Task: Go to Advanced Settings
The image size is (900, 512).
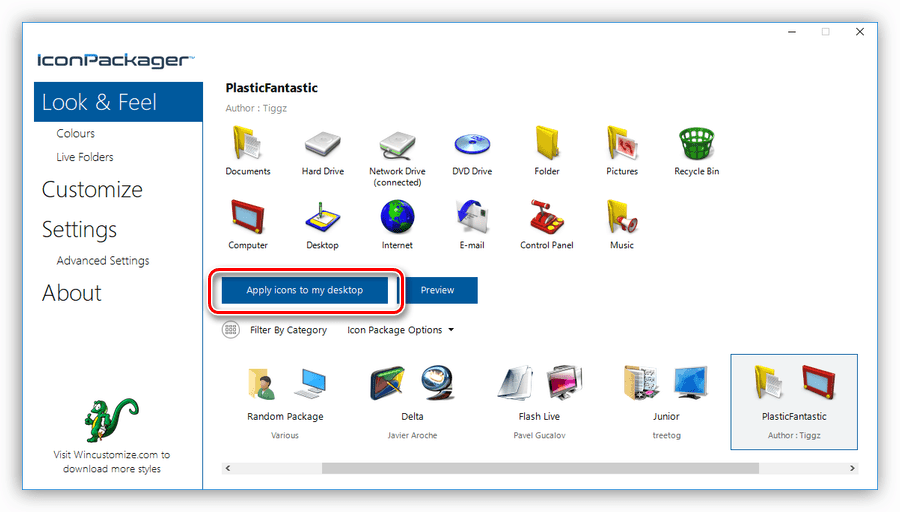Action: pos(103,261)
